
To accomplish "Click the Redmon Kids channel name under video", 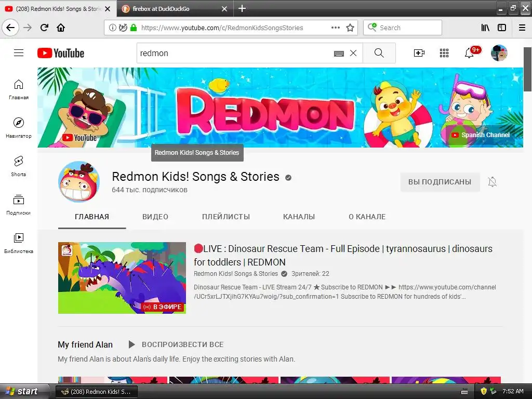I will tap(236, 273).
